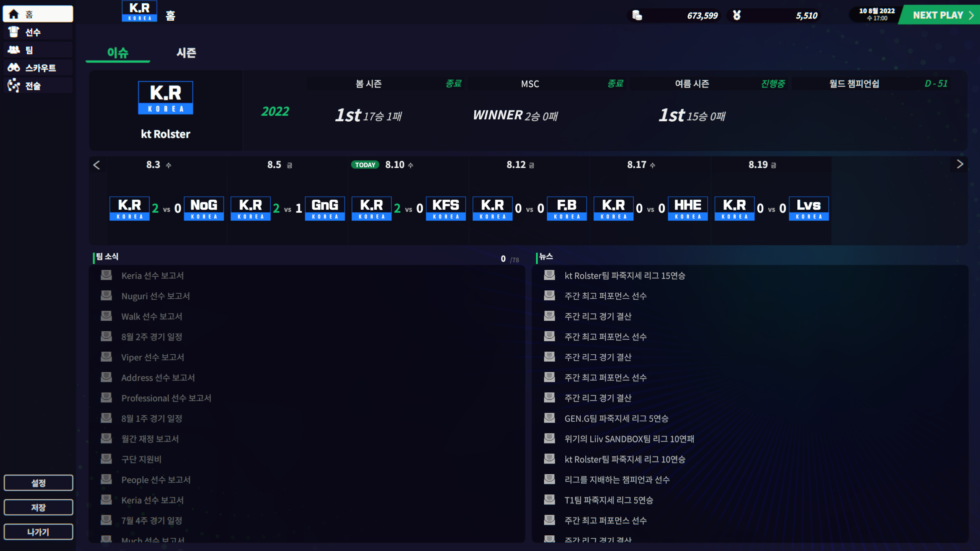Click the 나가기 exit button
Image resolution: width=980 pixels, height=551 pixels.
38,532
